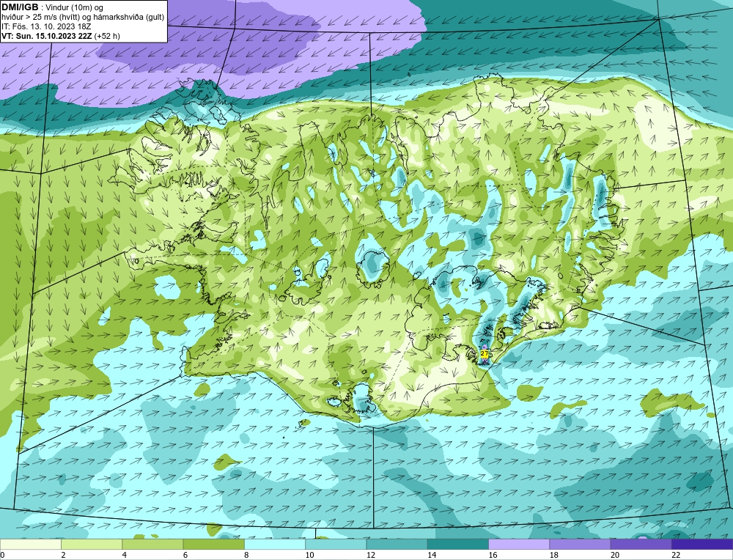Select the medium green 4–6 m/s swatch

click(x=152, y=544)
